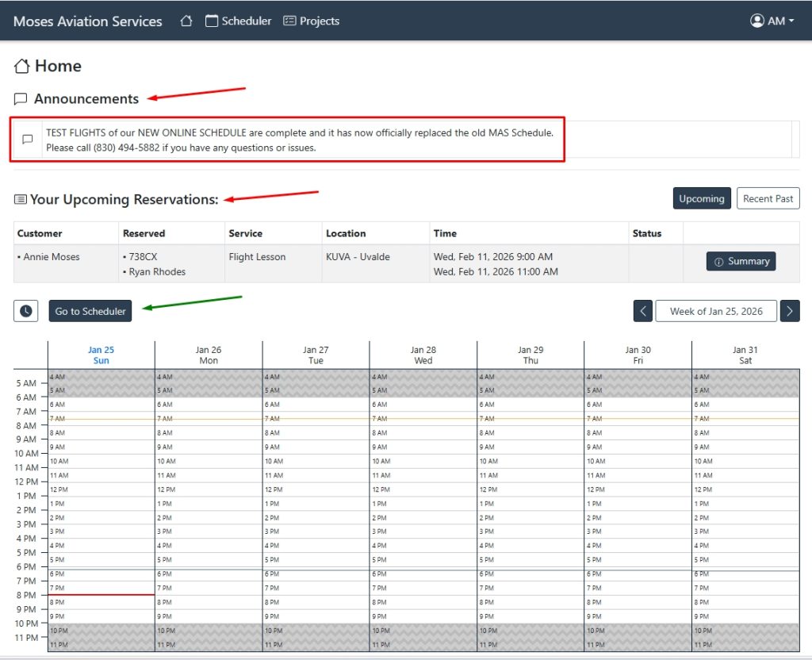The height and width of the screenshot is (660, 812).
Task: Click the house icon beside Home heading
Action: point(22,67)
